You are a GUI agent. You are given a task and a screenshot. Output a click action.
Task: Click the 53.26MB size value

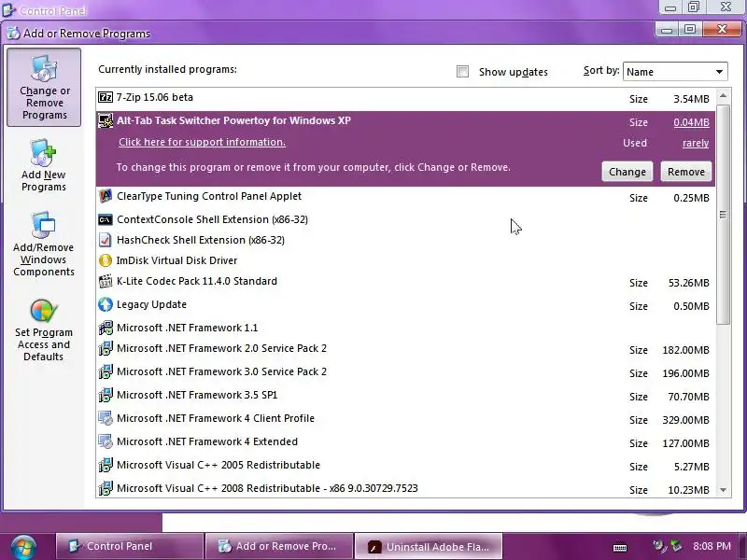[x=688, y=283]
